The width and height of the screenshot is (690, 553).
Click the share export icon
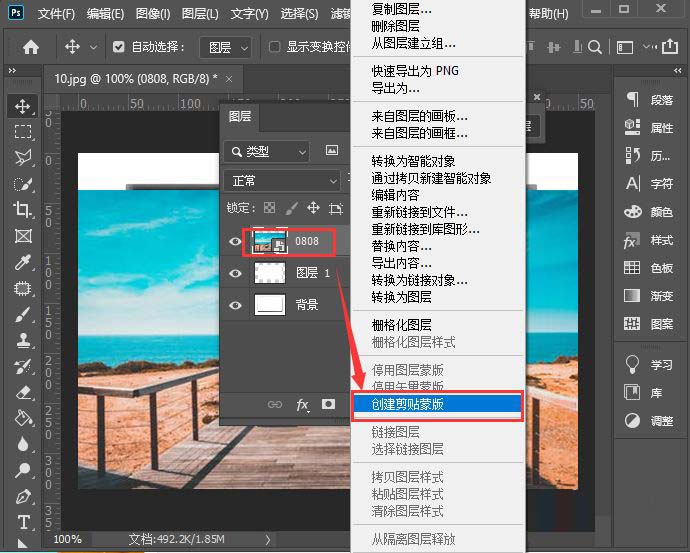click(x=670, y=46)
